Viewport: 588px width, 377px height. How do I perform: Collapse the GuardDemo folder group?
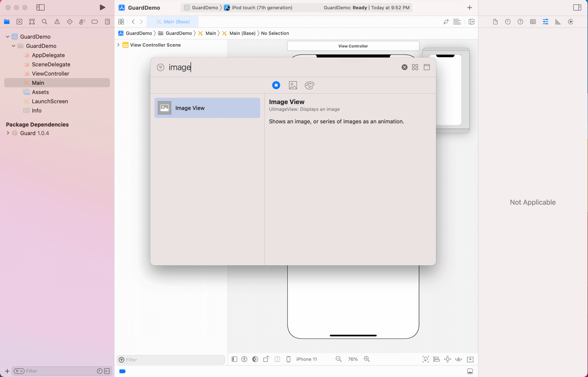(x=13, y=46)
